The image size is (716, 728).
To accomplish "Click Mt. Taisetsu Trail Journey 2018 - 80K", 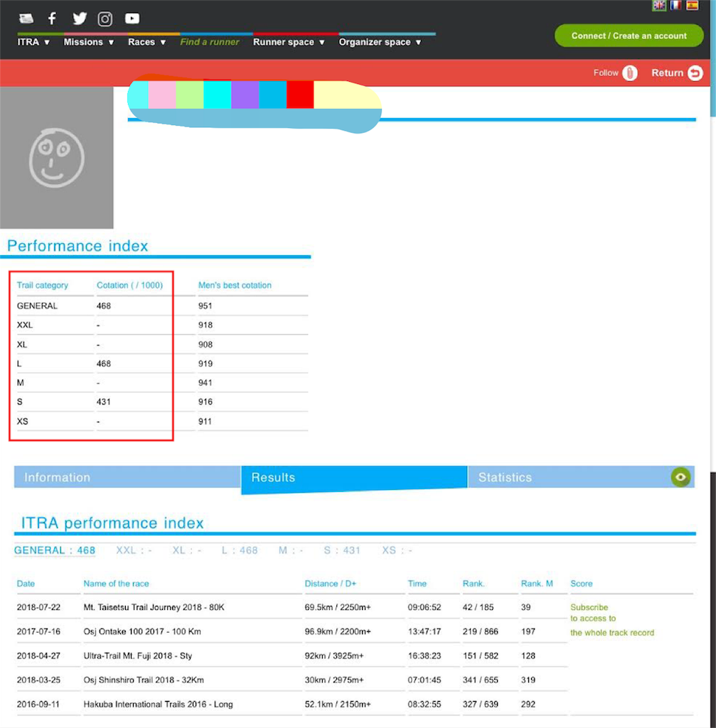I will pos(154,607).
